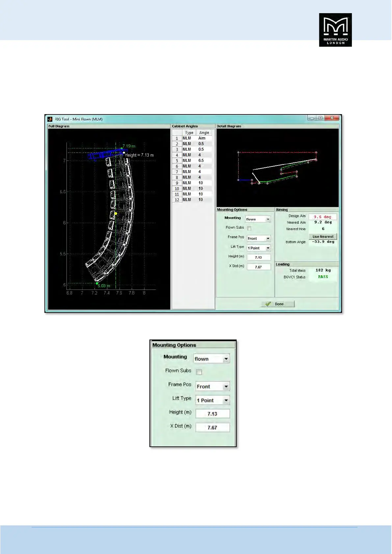Click the enlarged Height (m) field showing 7.13

pos(213,414)
